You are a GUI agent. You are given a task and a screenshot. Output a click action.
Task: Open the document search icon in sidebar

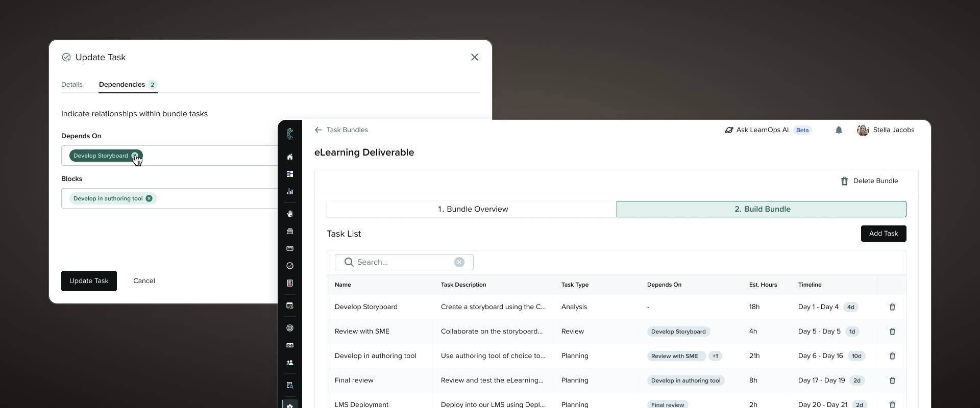coord(290,385)
